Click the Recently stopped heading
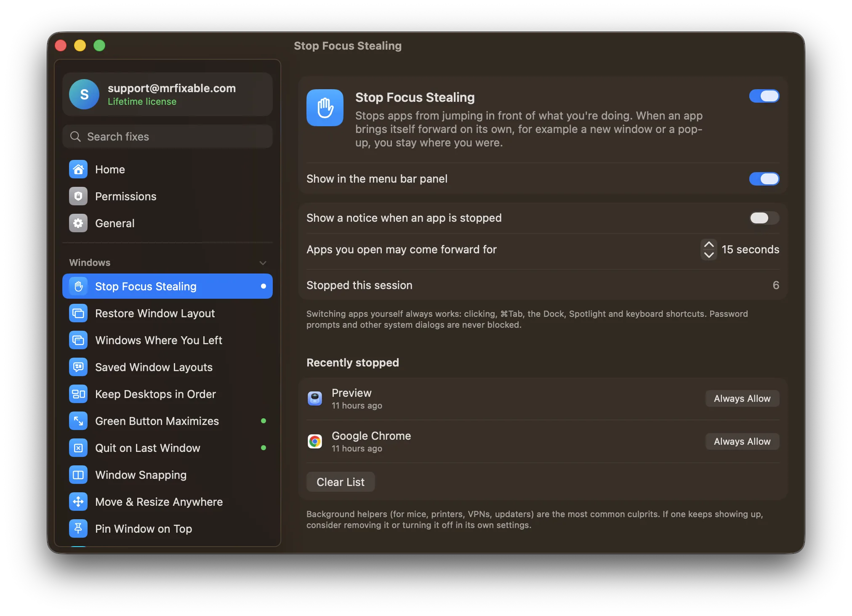 pyautogui.click(x=353, y=363)
